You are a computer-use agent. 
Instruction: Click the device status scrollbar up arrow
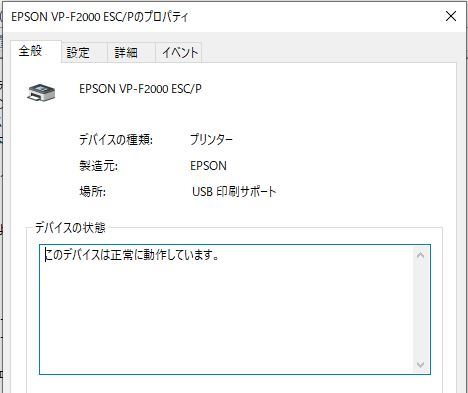click(420, 256)
